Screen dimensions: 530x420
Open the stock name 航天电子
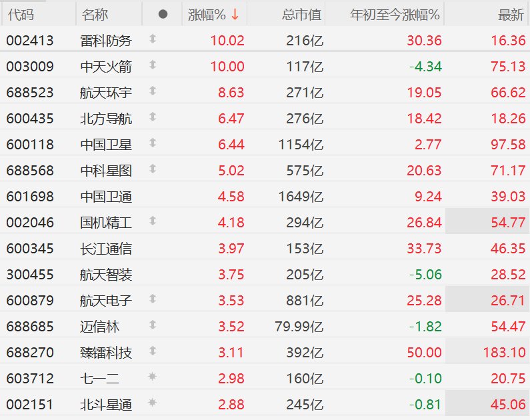coord(106,301)
